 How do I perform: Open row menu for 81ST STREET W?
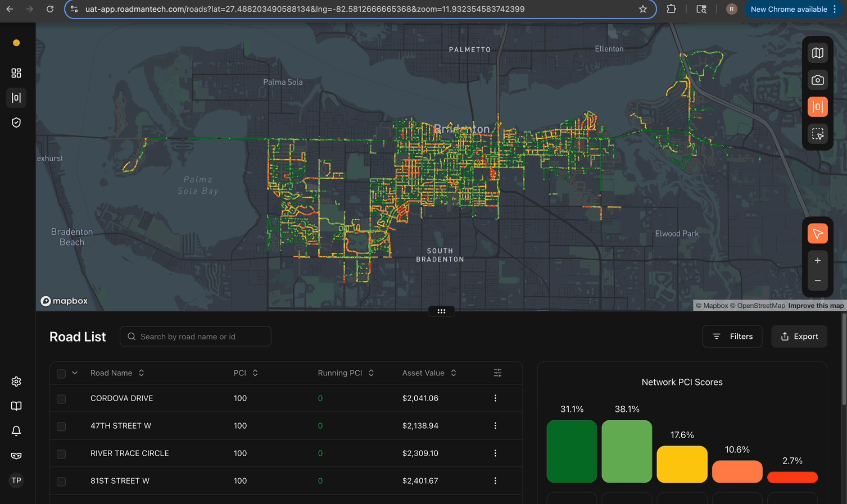tap(495, 481)
